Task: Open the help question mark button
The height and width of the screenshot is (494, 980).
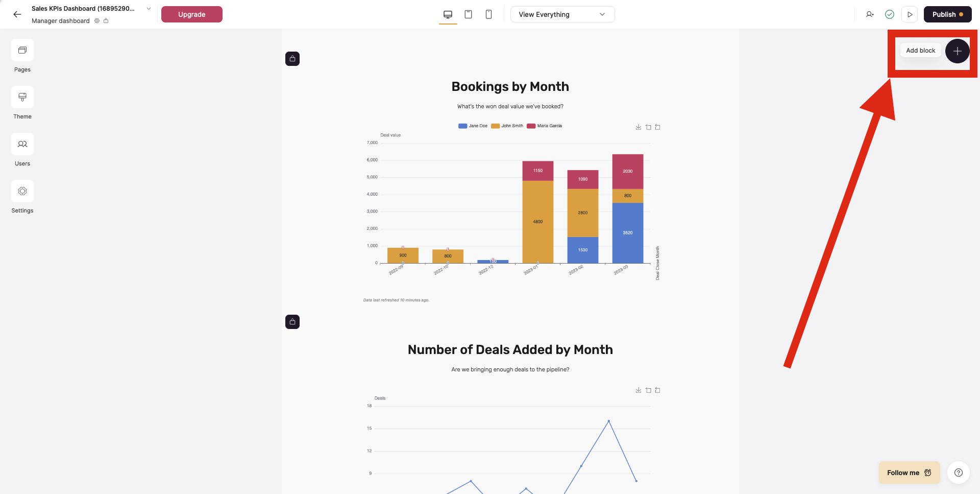Action: 959,473
